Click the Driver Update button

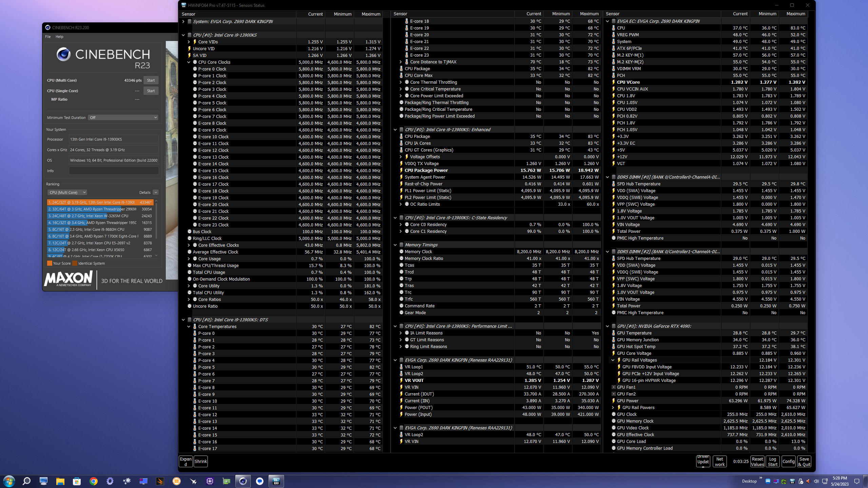point(703,461)
